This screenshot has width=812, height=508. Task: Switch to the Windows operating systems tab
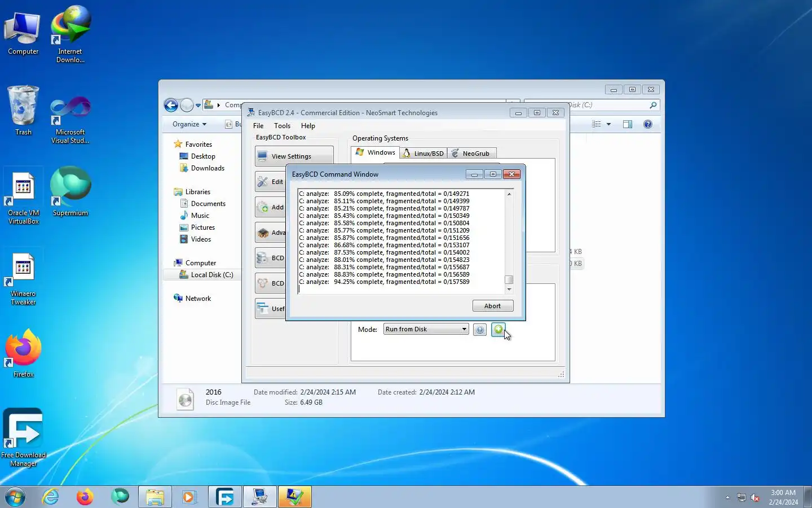point(376,152)
